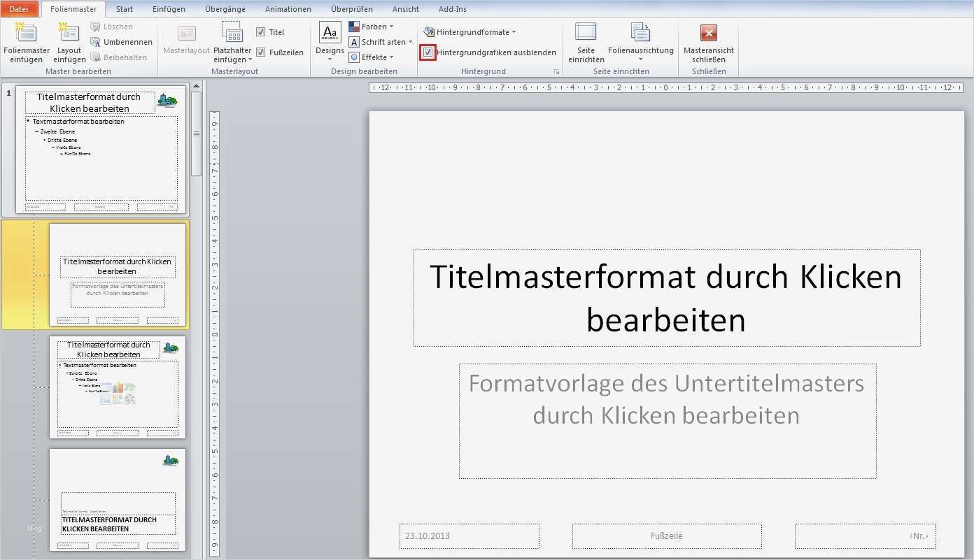Disable the Fußzeilen checkbox
This screenshot has width=974, height=560.
click(x=261, y=52)
